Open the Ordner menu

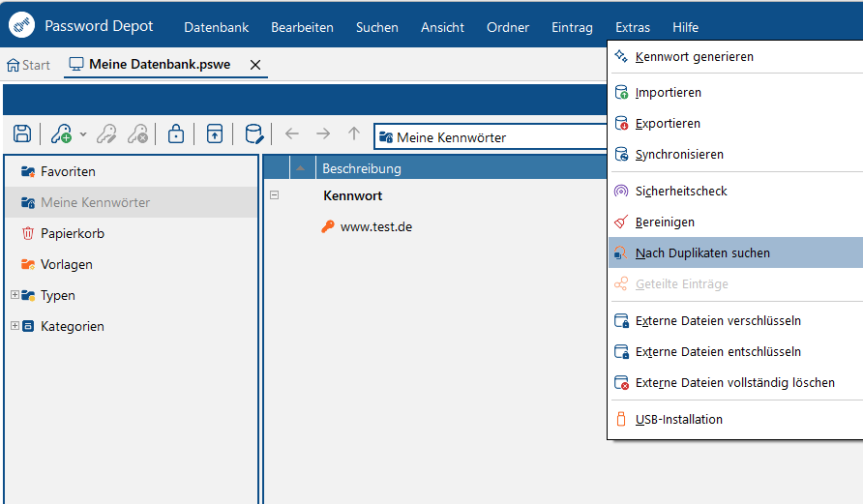pyautogui.click(x=508, y=27)
